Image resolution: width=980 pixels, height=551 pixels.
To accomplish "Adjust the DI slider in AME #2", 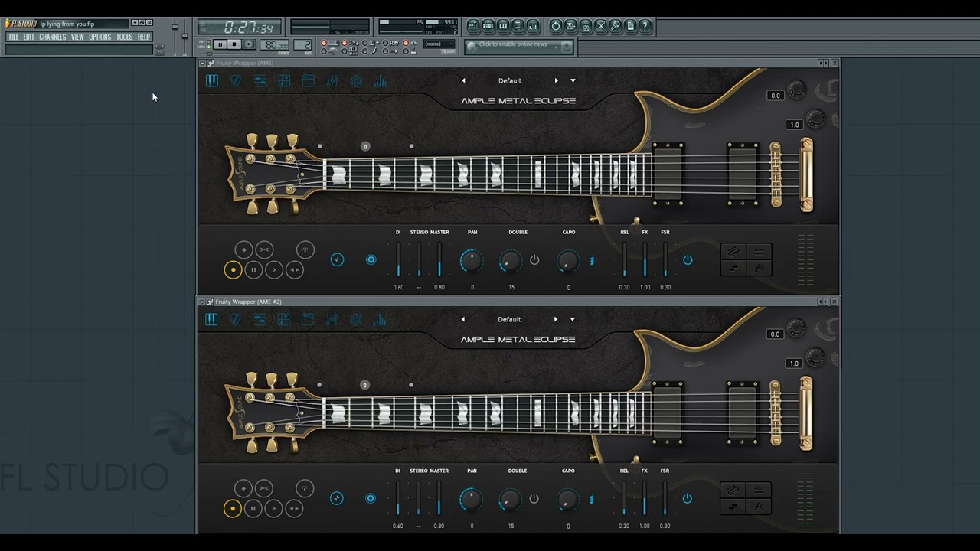I will point(398,498).
